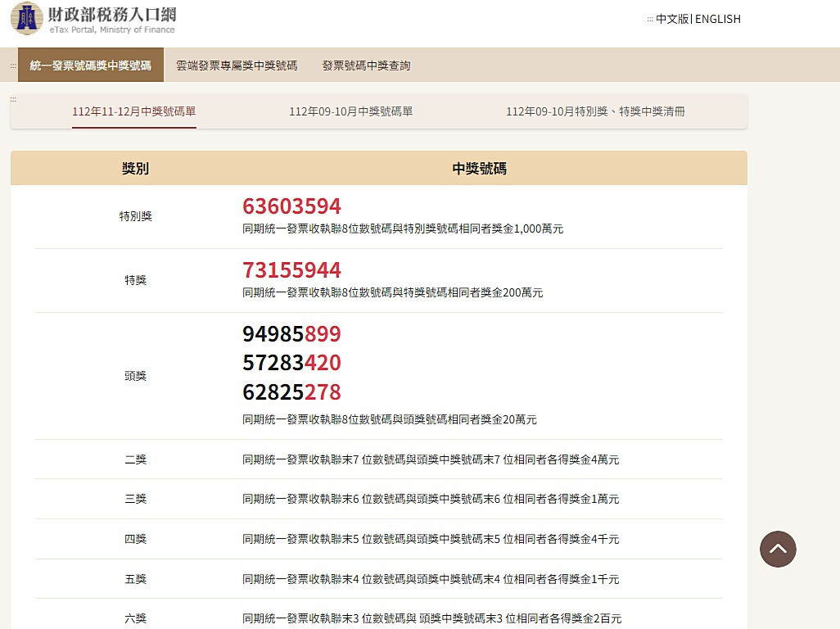Viewport: 840px width, 629px height.
Task: Click the 六獎 row label
Action: click(136, 618)
